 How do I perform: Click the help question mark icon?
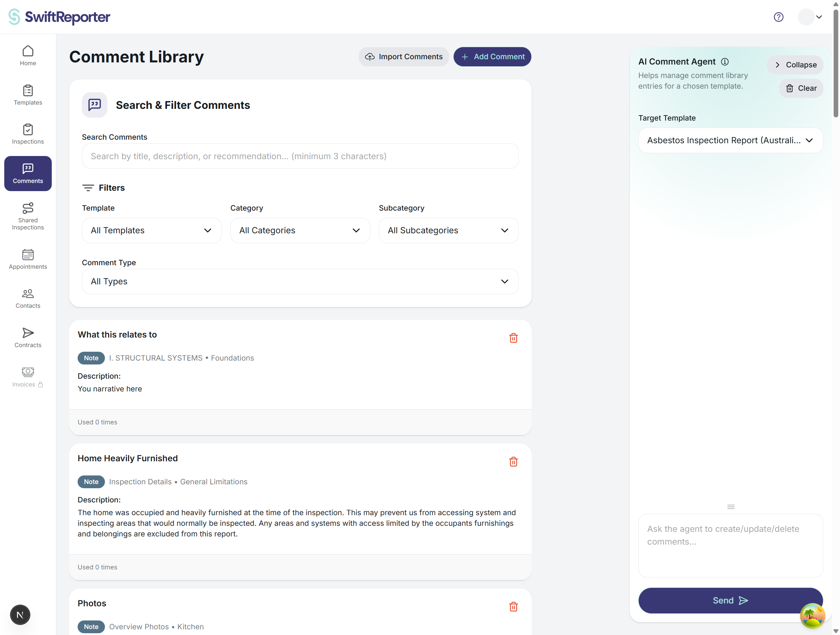779,17
